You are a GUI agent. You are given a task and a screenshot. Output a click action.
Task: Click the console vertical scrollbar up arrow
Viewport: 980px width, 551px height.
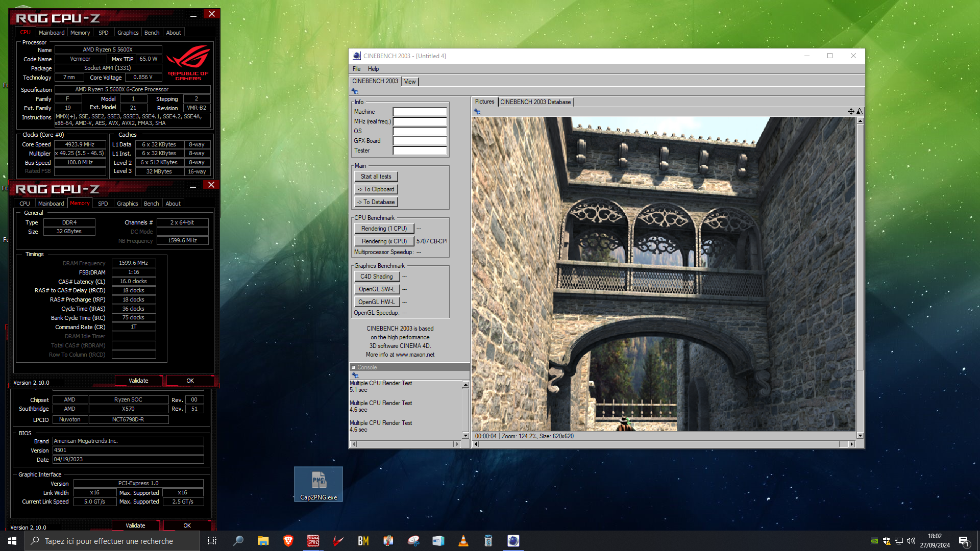(465, 384)
